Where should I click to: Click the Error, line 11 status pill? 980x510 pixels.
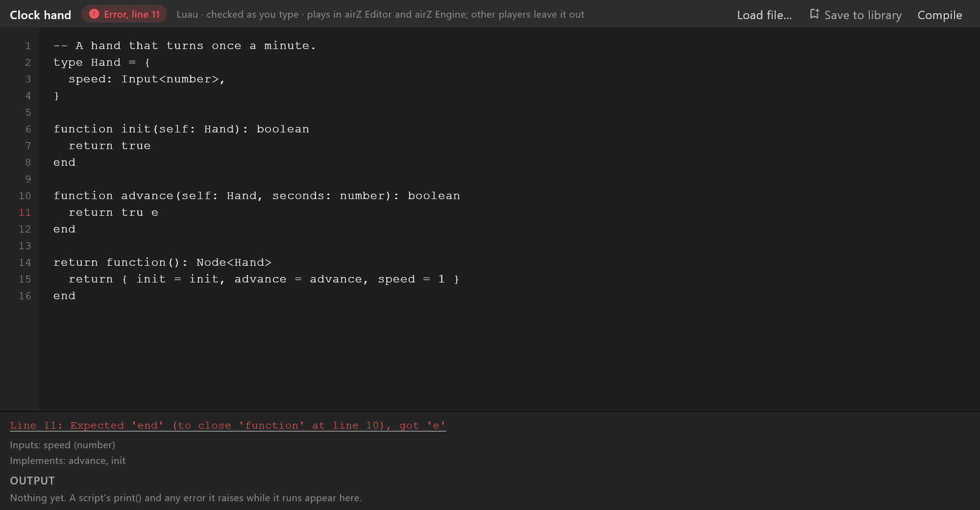tap(124, 14)
